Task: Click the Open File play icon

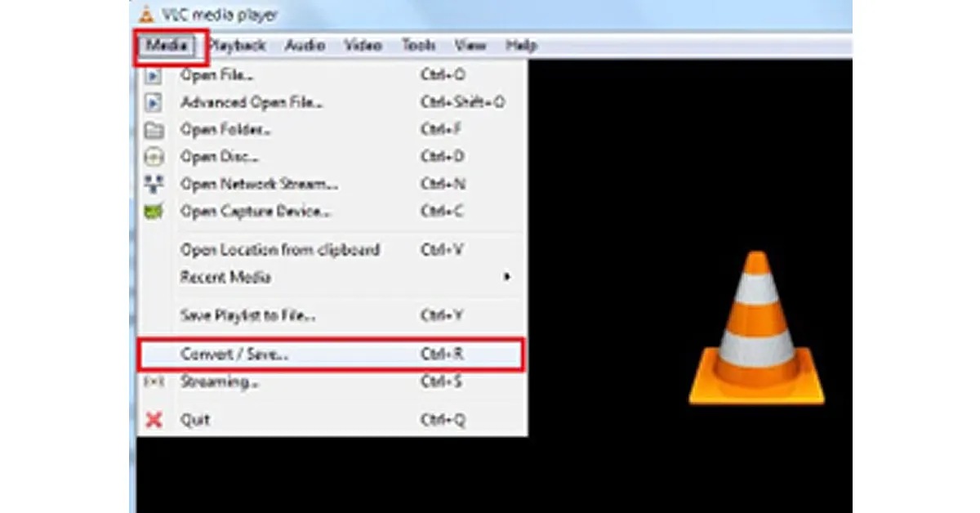Action: click(154, 75)
